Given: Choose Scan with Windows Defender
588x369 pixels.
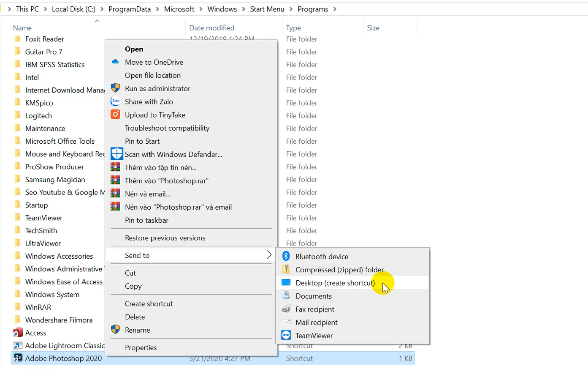Looking at the screenshot, I should [x=173, y=154].
